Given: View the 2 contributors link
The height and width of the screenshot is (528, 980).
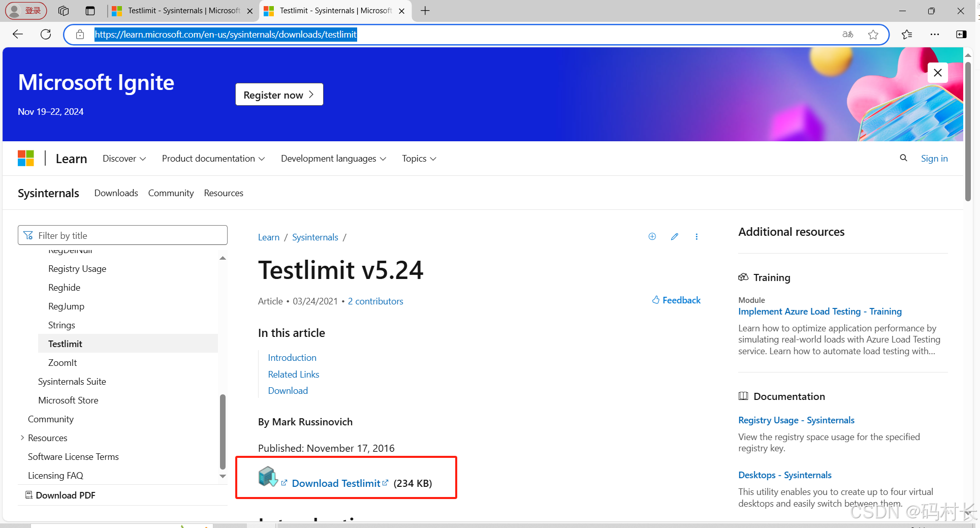Looking at the screenshot, I should coord(375,301).
